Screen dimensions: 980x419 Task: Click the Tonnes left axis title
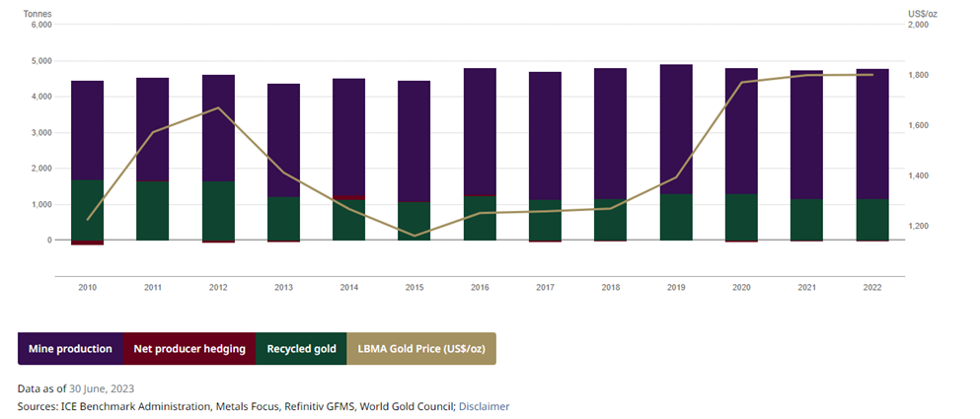pos(37,13)
